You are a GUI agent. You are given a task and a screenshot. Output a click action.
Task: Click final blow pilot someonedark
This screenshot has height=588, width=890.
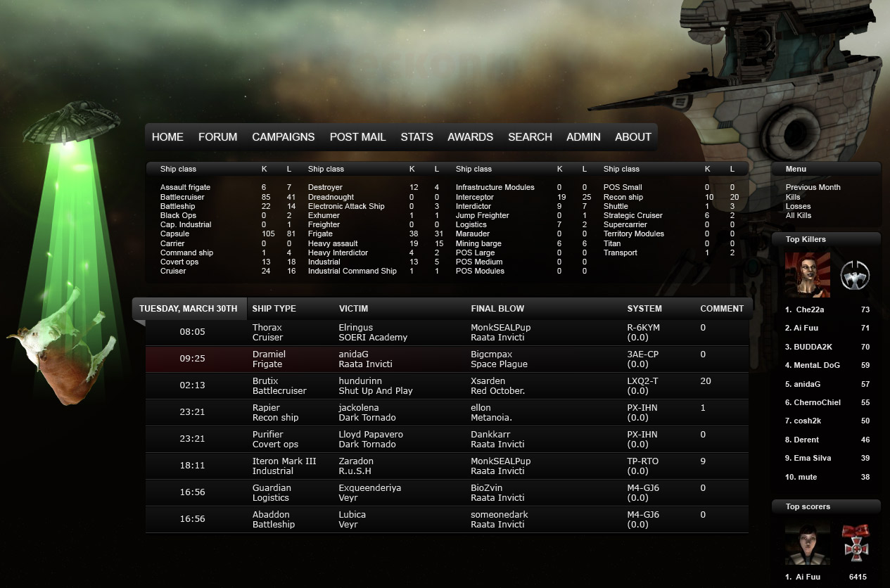500,515
